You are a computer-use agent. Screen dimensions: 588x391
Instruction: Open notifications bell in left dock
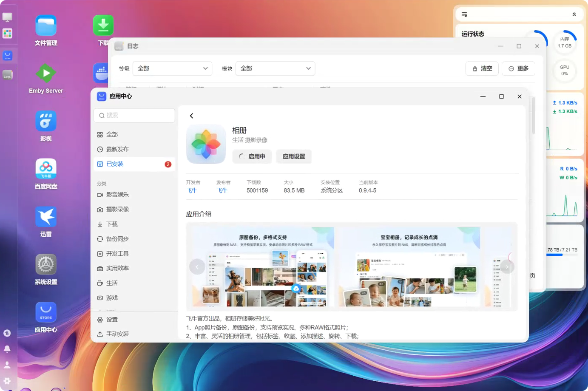7,349
